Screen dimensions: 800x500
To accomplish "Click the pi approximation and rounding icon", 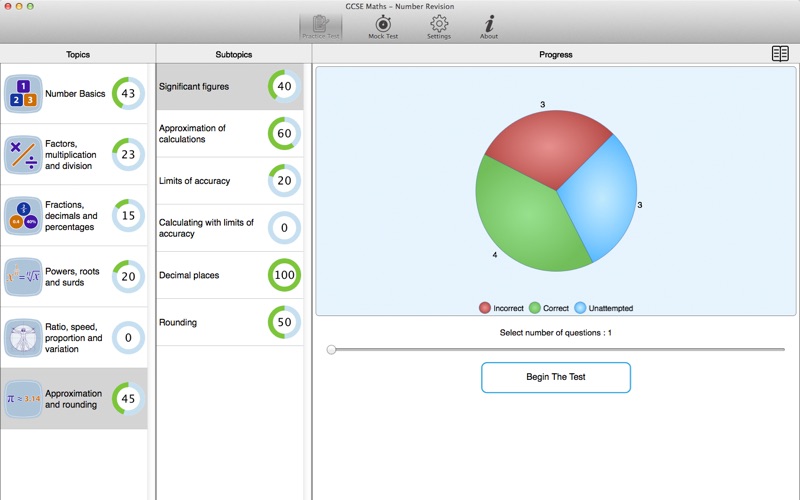I will 23,399.
